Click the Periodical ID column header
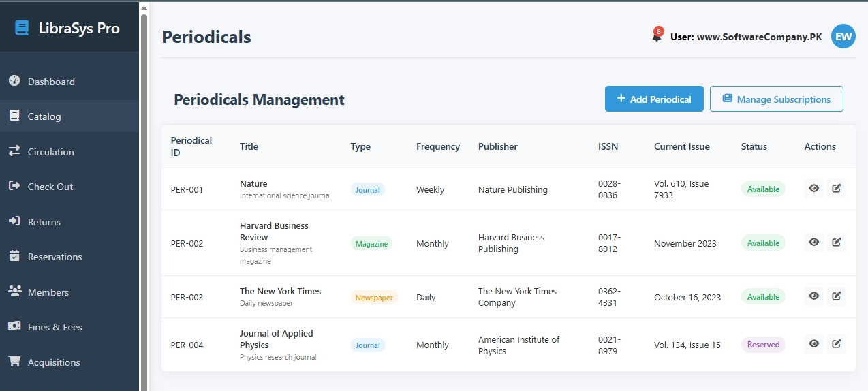The height and width of the screenshot is (391, 868). tap(191, 146)
